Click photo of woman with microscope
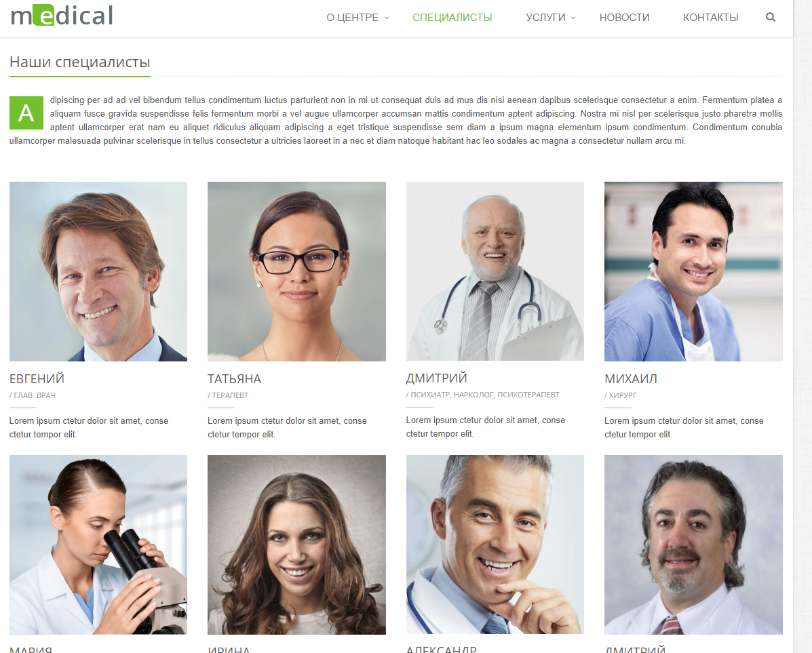Image resolution: width=812 pixels, height=653 pixels. [98, 545]
